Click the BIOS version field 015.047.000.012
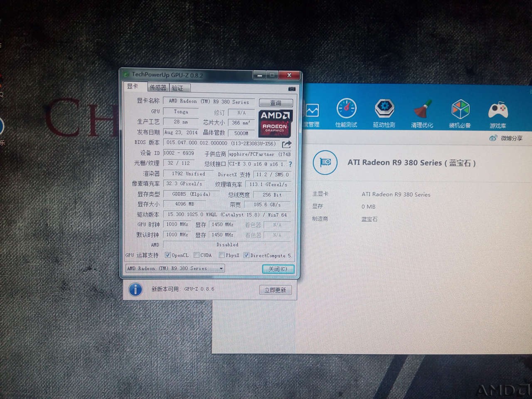Viewport: 532px width, 399px height. pyautogui.click(x=221, y=143)
